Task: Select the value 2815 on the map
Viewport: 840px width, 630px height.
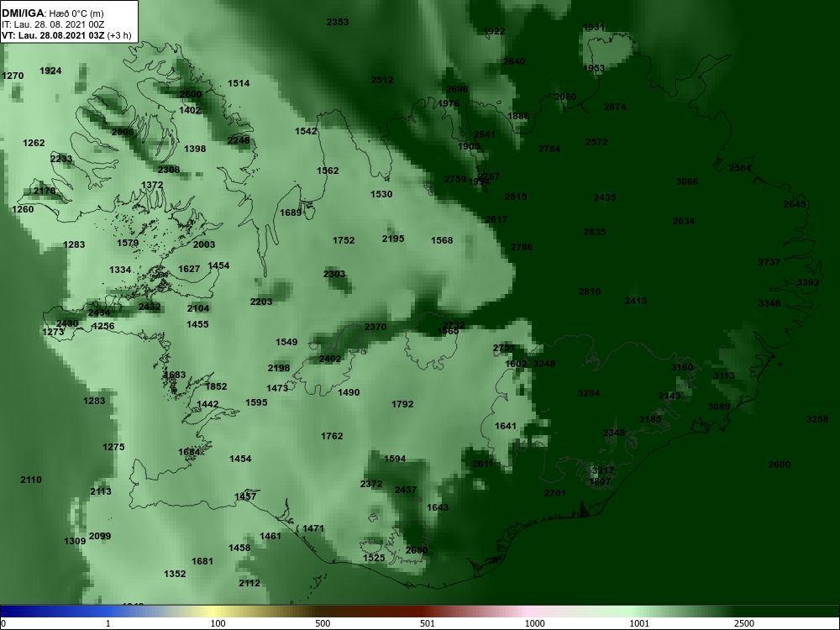Action: (x=516, y=197)
